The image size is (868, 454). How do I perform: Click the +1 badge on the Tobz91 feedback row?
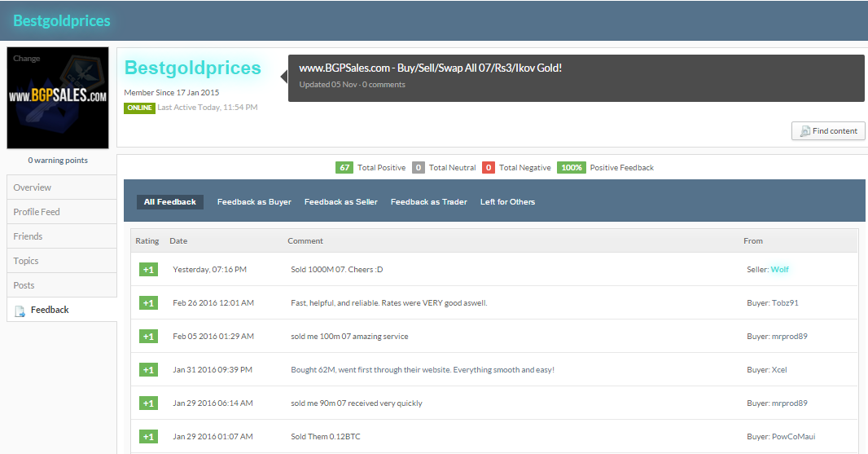tap(148, 302)
